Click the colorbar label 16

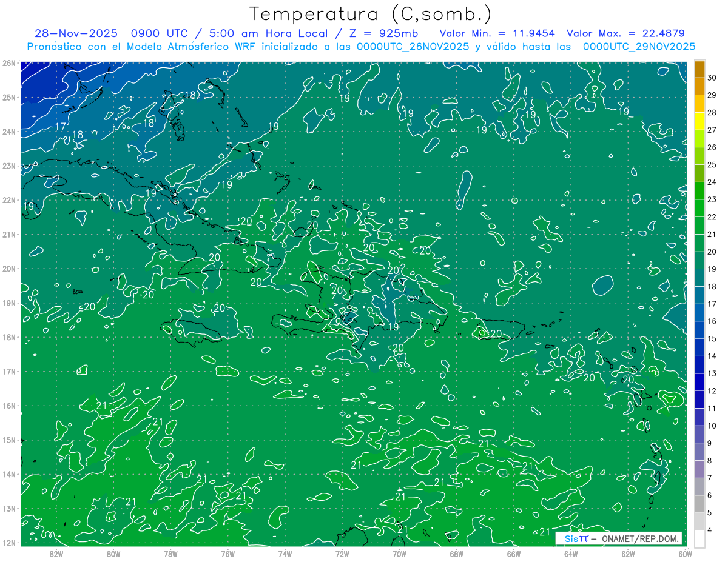pos(712,321)
